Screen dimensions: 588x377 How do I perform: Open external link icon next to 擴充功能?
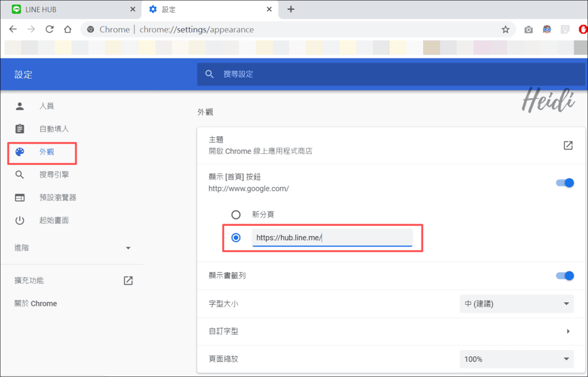pyautogui.click(x=128, y=280)
